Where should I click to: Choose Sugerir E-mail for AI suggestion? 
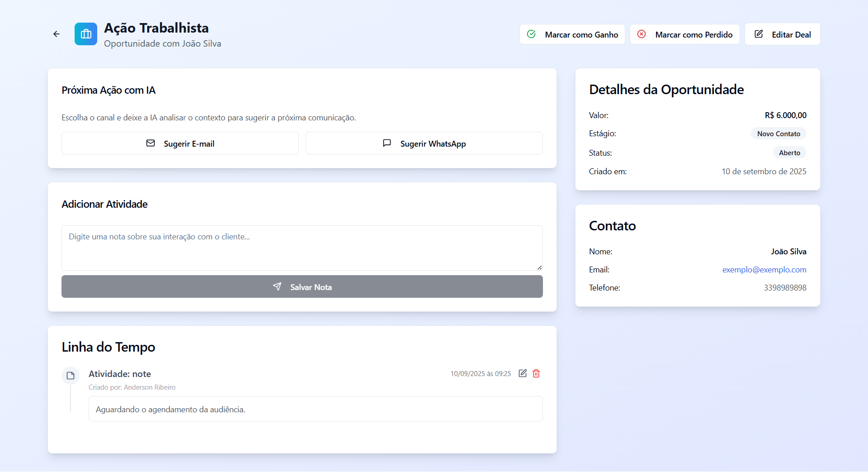click(180, 143)
